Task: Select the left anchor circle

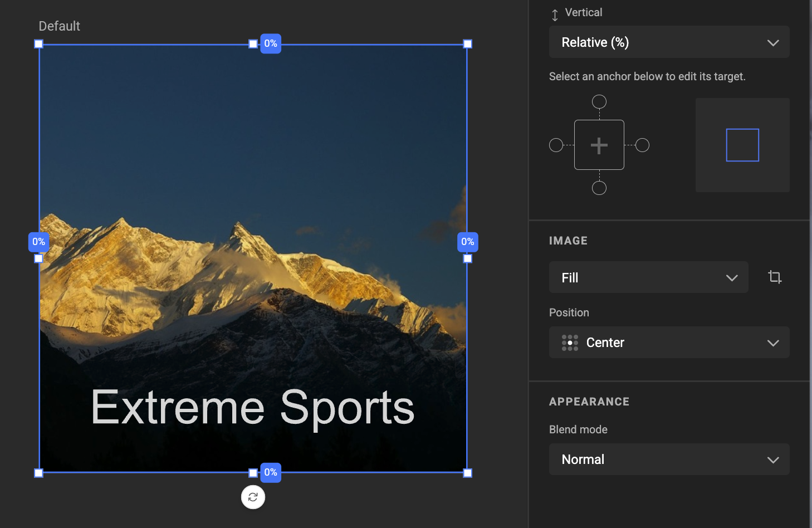Action: (x=556, y=145)
